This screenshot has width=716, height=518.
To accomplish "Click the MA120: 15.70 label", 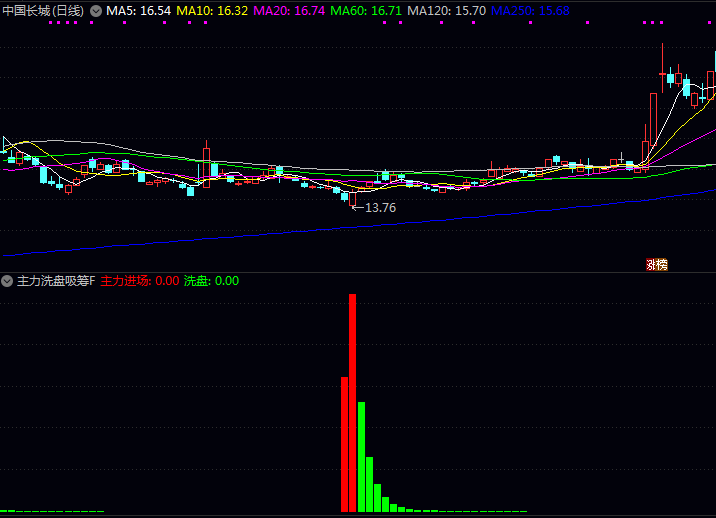I will tap(446, 11).
